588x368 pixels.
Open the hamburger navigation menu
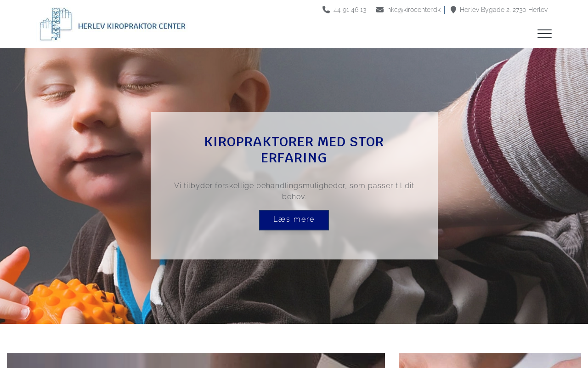coord(544,34)
